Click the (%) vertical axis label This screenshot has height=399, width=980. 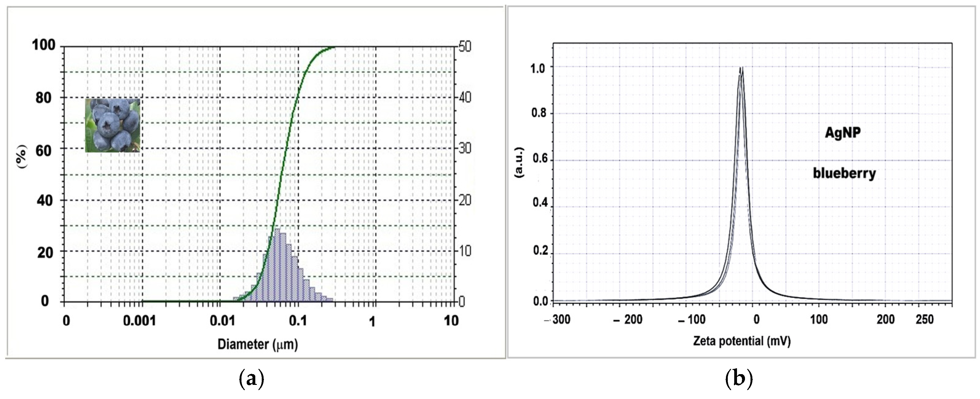(x=22, y=157)
